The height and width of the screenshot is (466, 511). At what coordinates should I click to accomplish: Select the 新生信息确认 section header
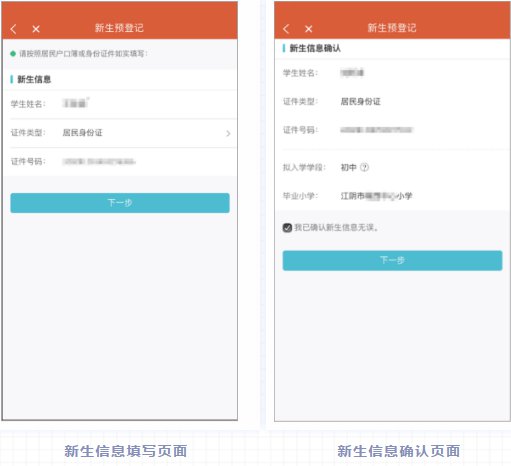(315, 48)
